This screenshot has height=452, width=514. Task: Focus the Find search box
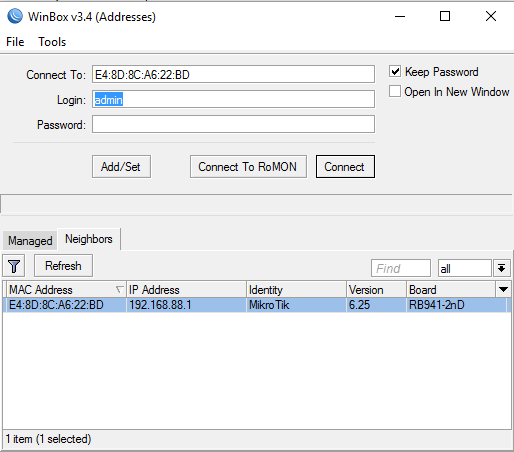pos(401,268)
